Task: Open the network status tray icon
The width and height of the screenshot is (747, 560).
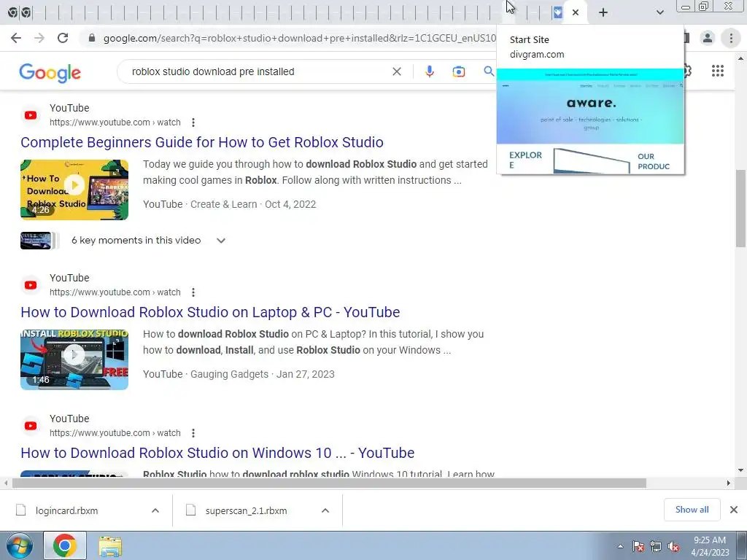Action: pyautogui.click(x=656, y=546)
